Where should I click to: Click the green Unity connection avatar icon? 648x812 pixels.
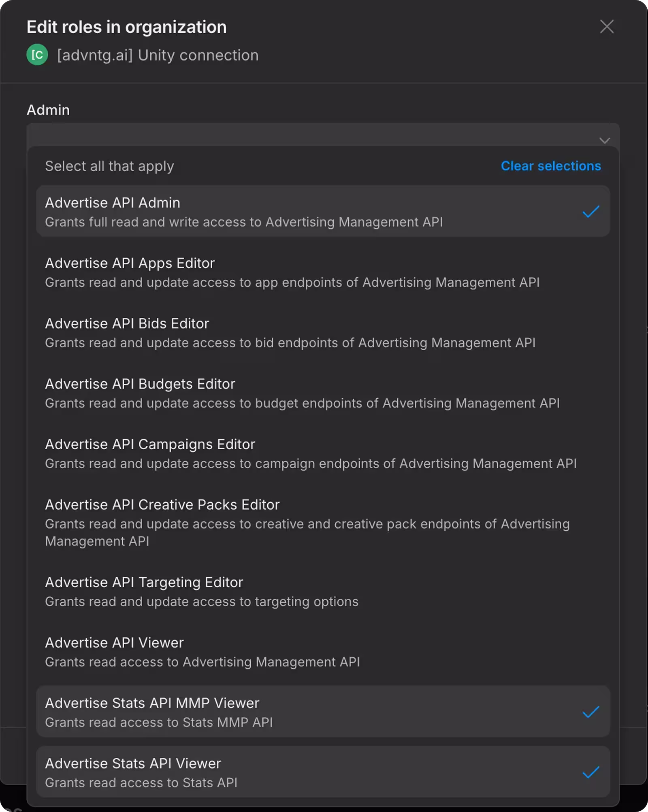tap(37, 55)
